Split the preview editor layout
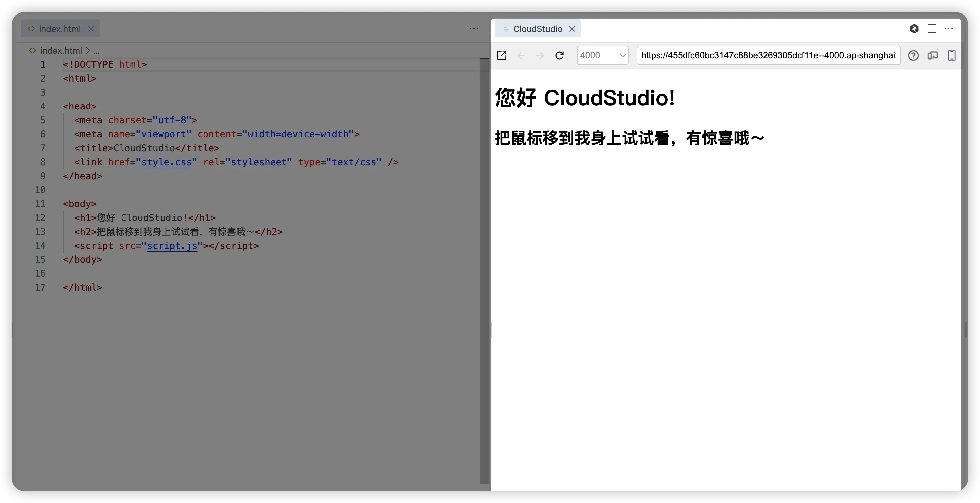Screen dimensions: 980x503 coord(932,29)
